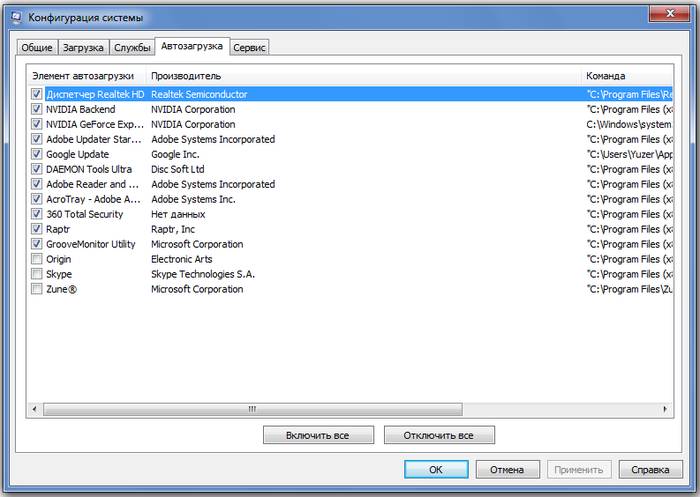The image size is (700, 497).
Task: Uncheck Google Update startup entry
Action: [37, 154]
